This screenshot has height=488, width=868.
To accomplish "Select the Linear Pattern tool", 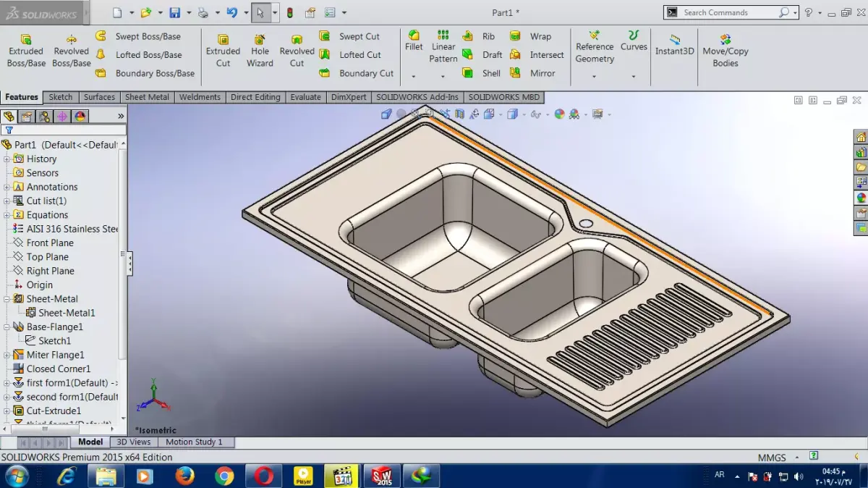I will pyautogui.click(x=443, y=46).
